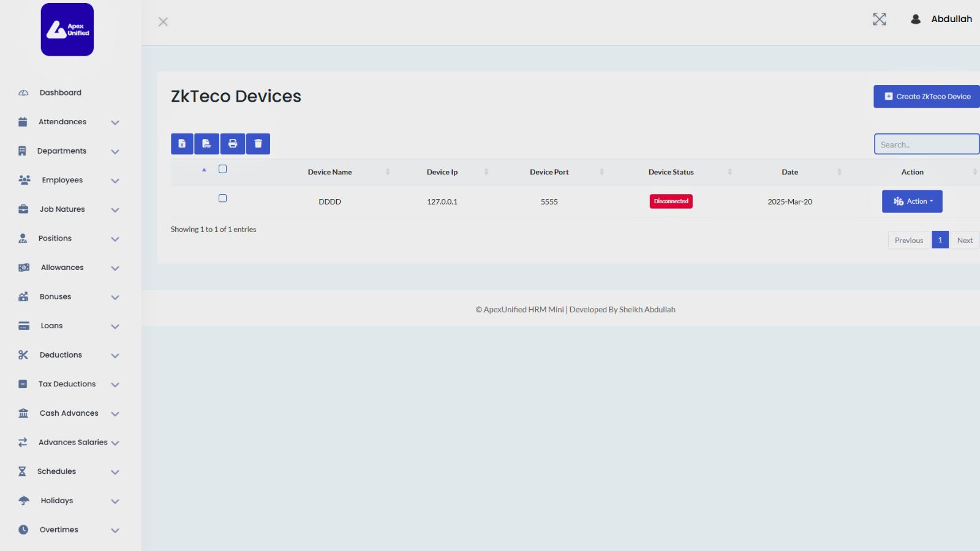Click the DDDD device name cell
This screenshot has height=551, width=980.
point(330,202)
